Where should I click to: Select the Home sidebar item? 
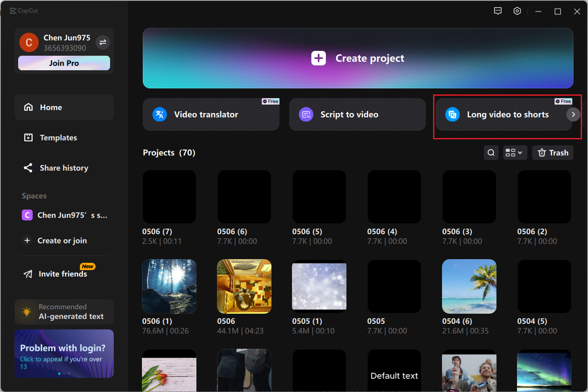(x=50, y=107)
